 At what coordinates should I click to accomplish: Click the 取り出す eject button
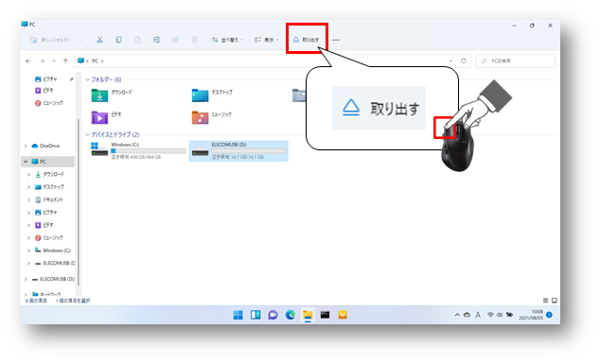click(x=306, y=40)
